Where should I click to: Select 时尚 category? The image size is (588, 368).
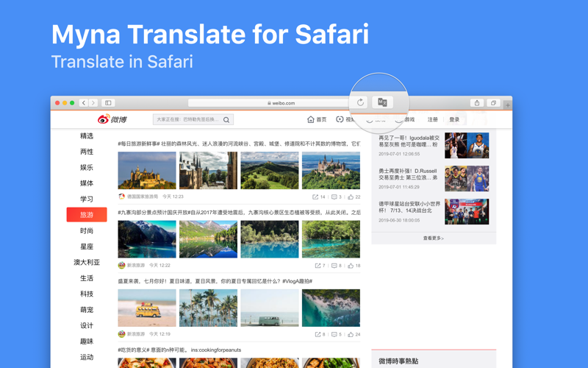click(x=87, y=230)
